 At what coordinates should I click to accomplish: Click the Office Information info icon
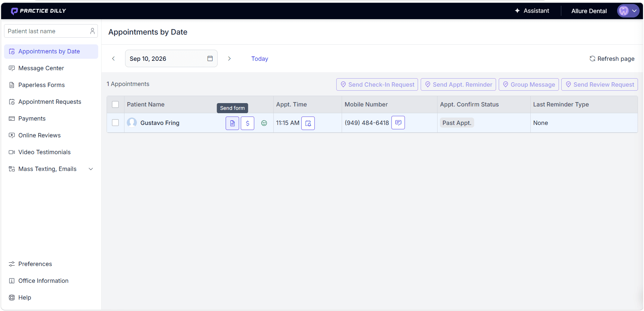click(x=12, y=281)
